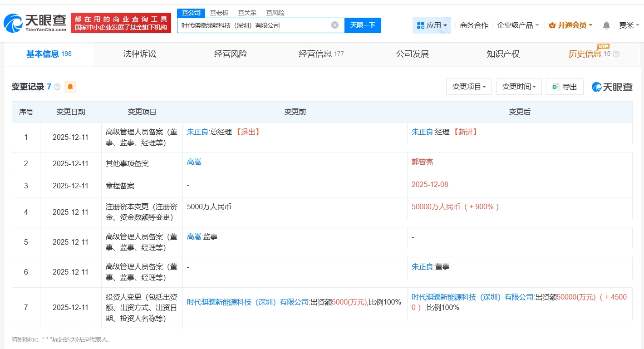Expand the 变更时间 filter dropdown
The width and height of the screenshot is (644, 349).
[x=519, y=87]
